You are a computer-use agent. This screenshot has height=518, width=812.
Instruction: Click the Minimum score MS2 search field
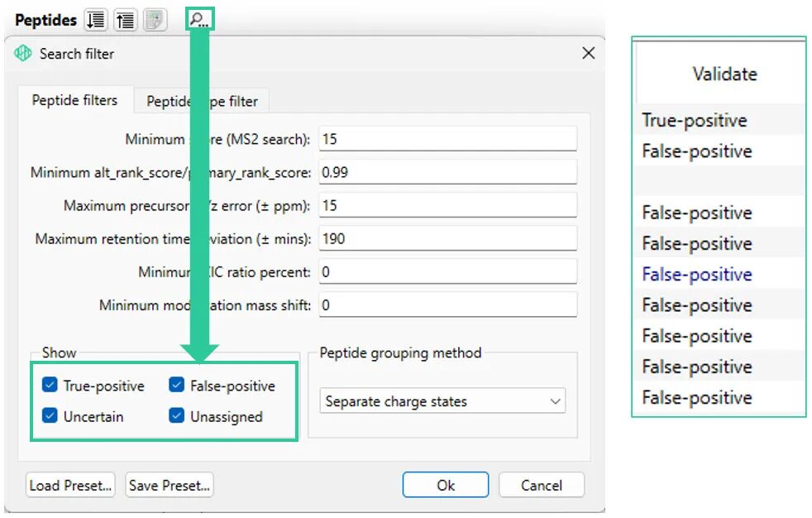point(447,139)
